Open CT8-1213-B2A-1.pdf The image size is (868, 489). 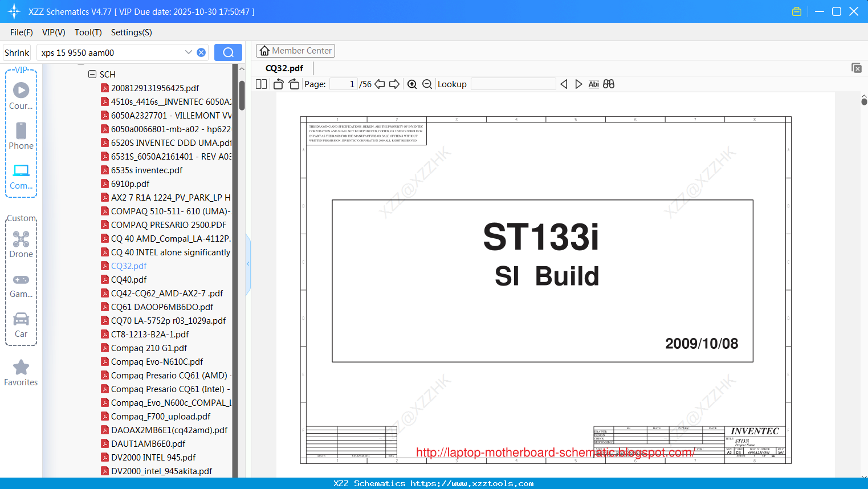(x=150, y=334)
